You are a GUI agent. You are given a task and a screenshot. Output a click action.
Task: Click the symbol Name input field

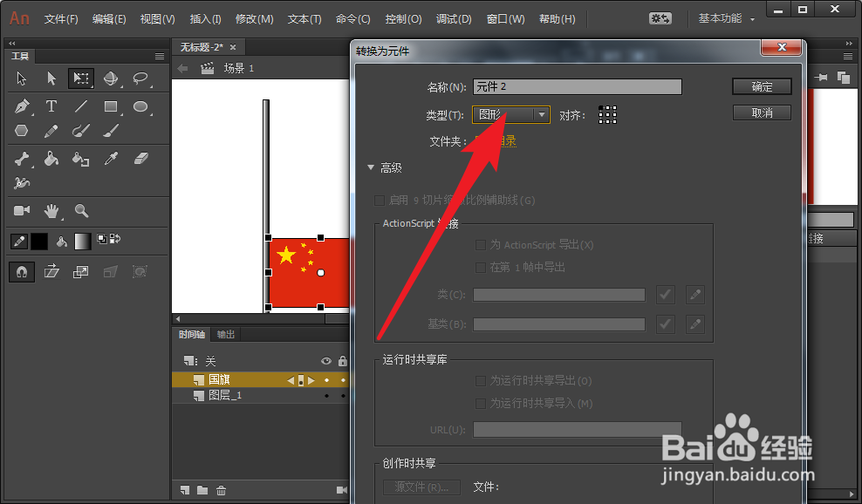578,87
